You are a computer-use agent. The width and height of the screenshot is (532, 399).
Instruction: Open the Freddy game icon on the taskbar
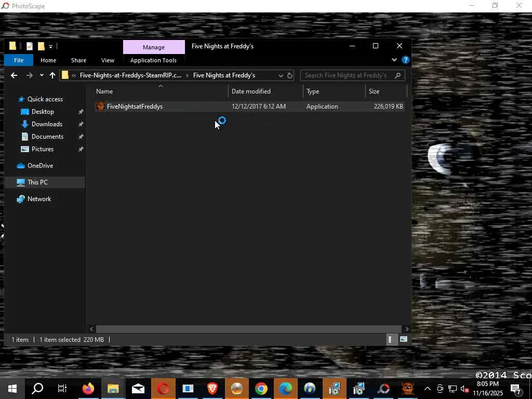408,389
